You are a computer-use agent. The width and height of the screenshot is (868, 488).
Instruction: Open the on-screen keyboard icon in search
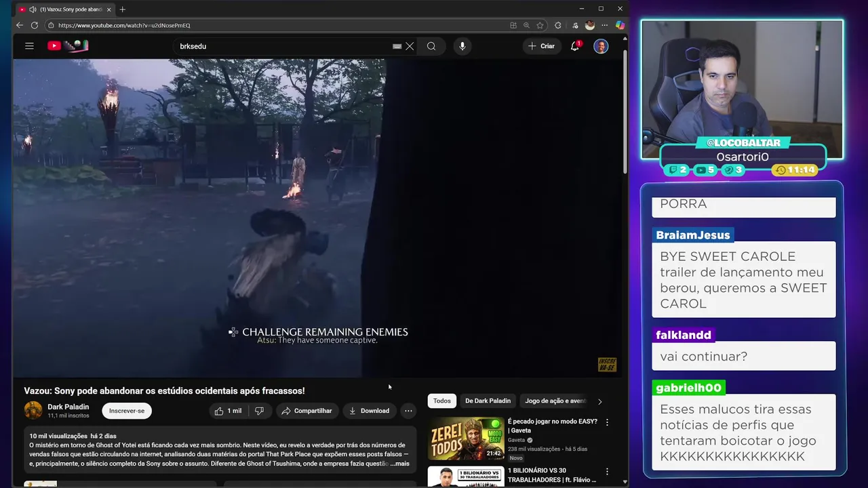coord(397,46)
